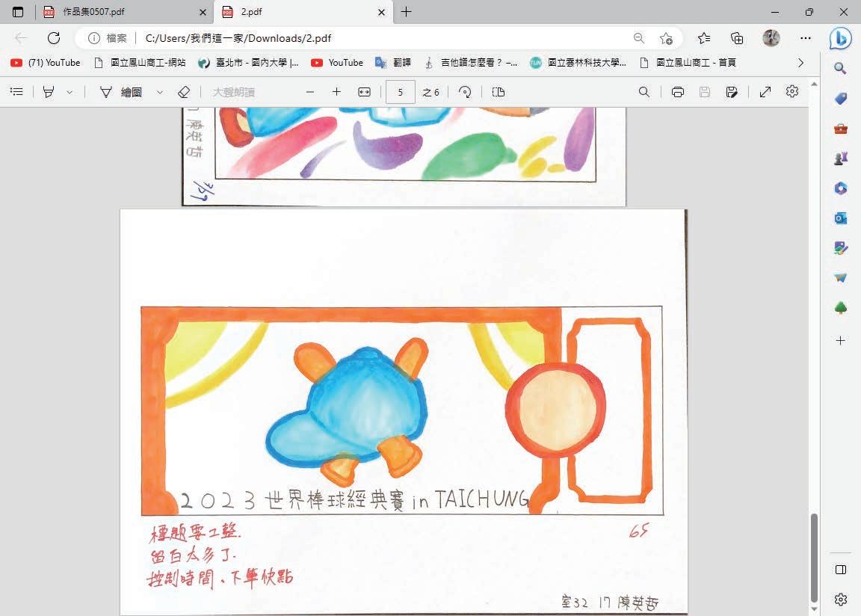Open the Bing chat sidebar button
861x616 pixels.
point(841,38)
